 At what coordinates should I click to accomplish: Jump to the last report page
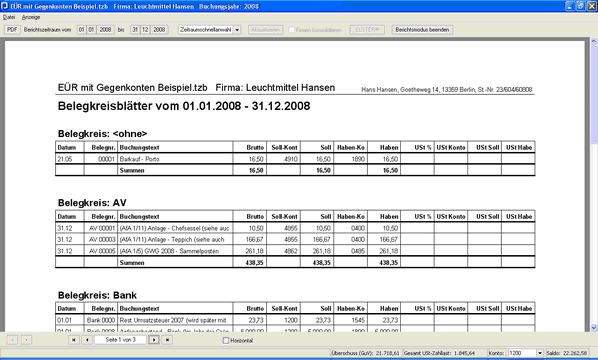pos(167,340)
